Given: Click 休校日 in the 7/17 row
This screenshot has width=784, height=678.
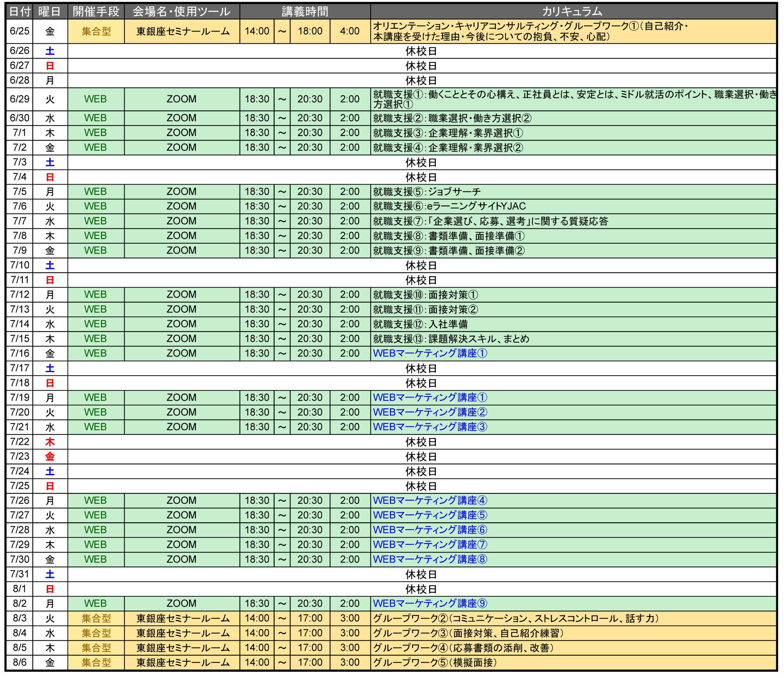Looking at the screenshot, I should pyautogui.click(x=421, y=368).
